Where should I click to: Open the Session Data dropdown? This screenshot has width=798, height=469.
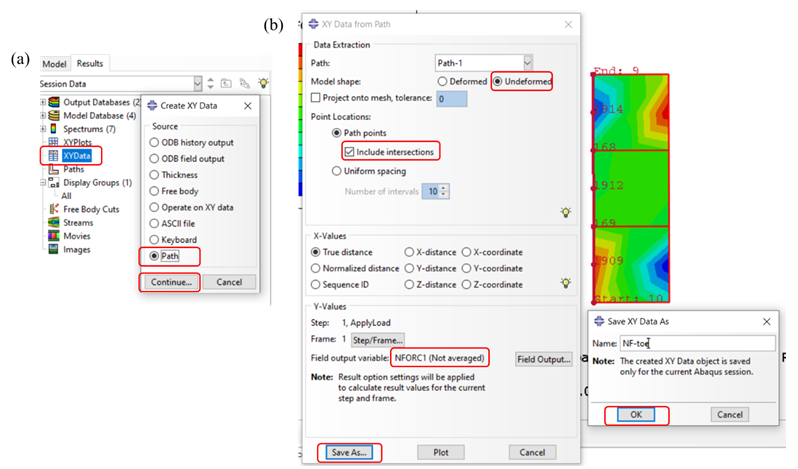[x=197, y=83]
